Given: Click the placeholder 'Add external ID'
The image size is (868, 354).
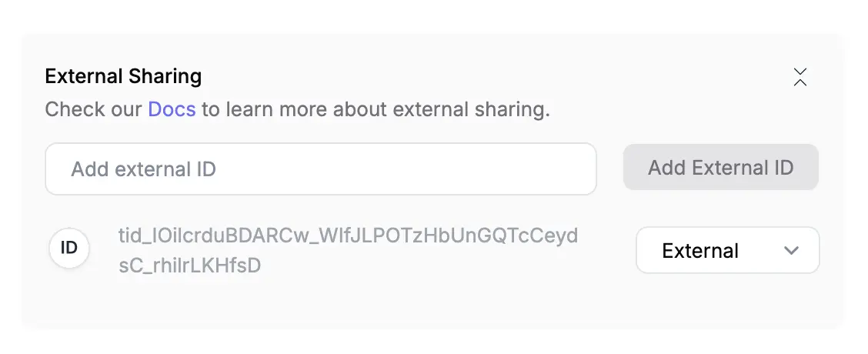Looking at the screenshot, I should click(143, 169).
